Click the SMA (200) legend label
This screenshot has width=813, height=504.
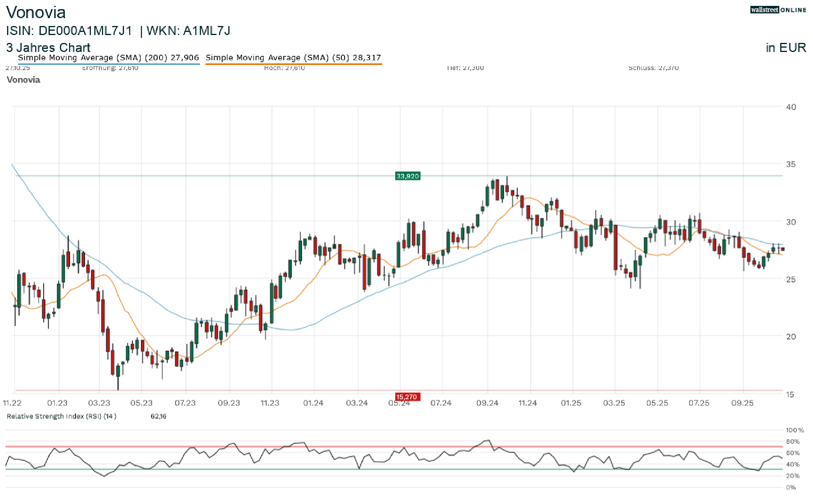[108, 57]
